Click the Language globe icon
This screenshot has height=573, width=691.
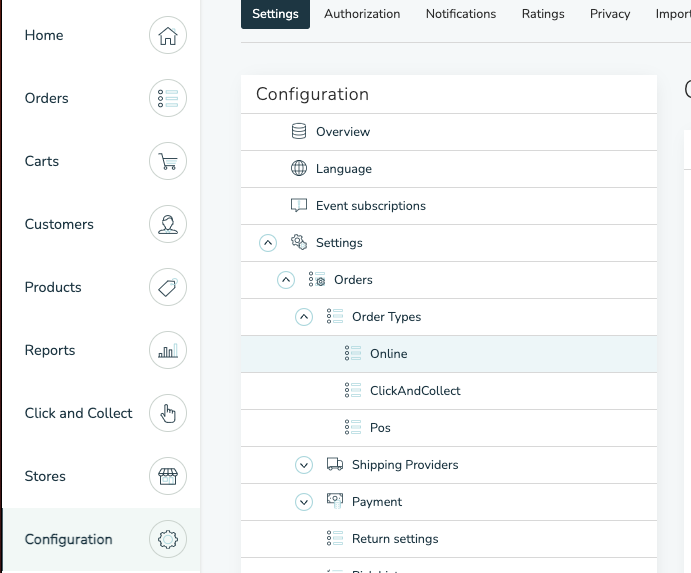tap(299, 168)
